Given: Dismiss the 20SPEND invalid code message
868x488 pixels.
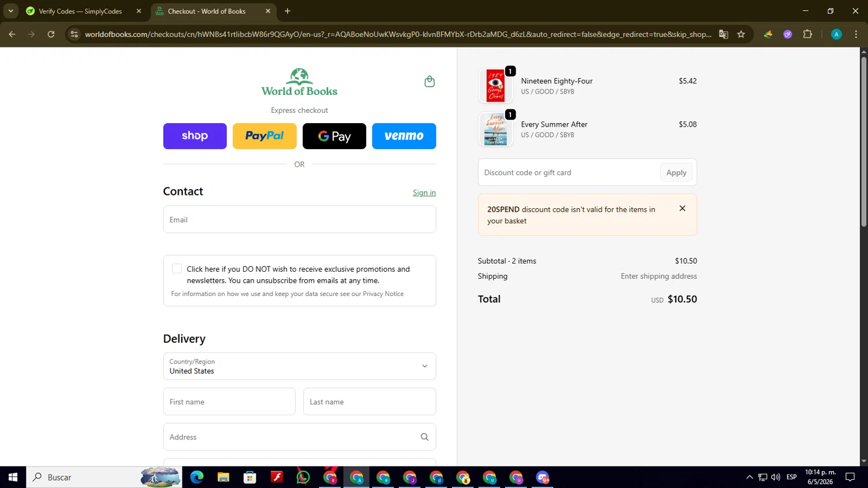Looking at the screenshot, I should tap(682, 208).
